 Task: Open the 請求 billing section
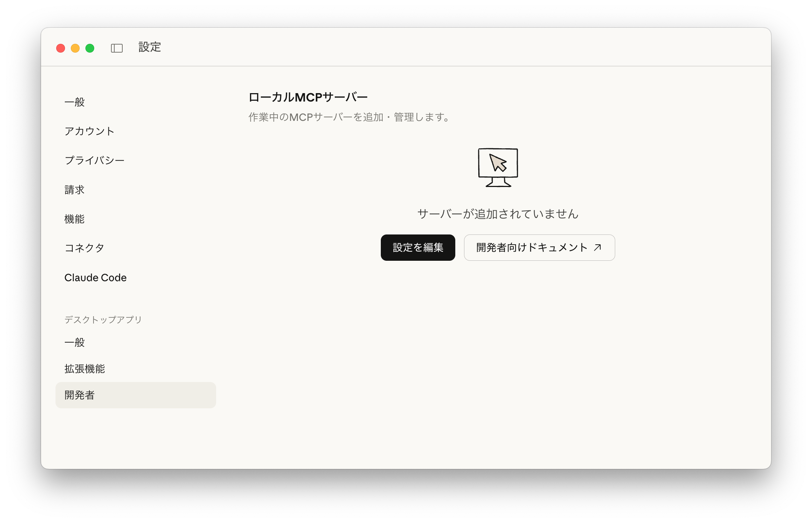pos(74,190)
